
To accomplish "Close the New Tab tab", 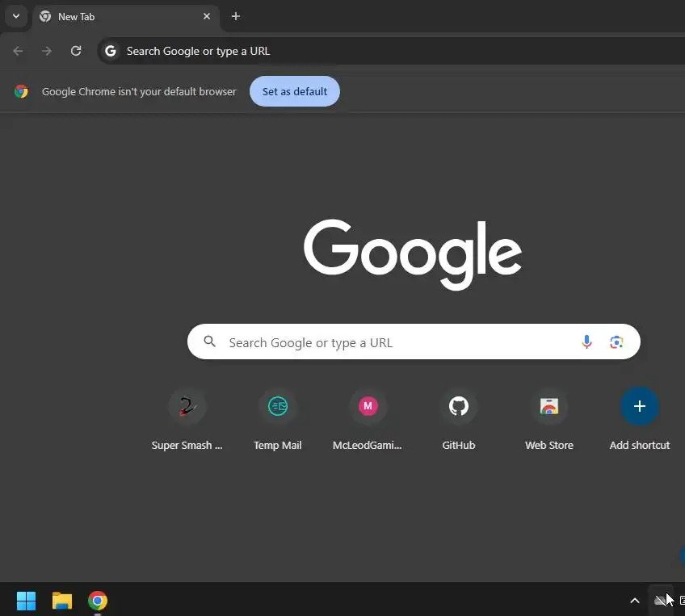I will (207, 17).
